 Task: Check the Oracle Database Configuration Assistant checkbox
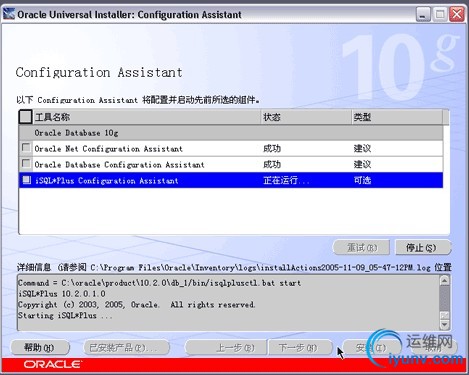point(26,164)
